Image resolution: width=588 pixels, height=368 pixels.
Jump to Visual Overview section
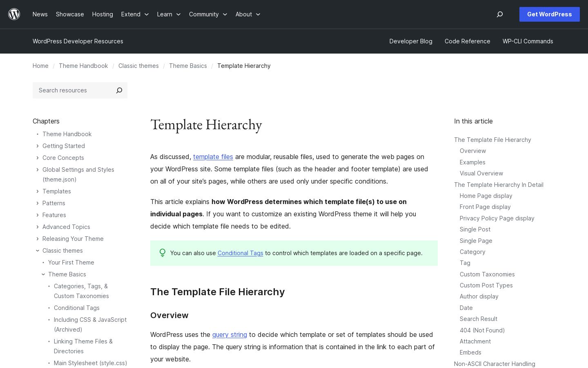pos(481,173)
